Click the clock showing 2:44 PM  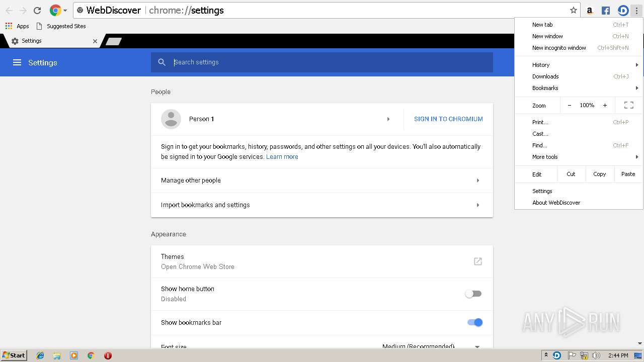pos(618,355)
